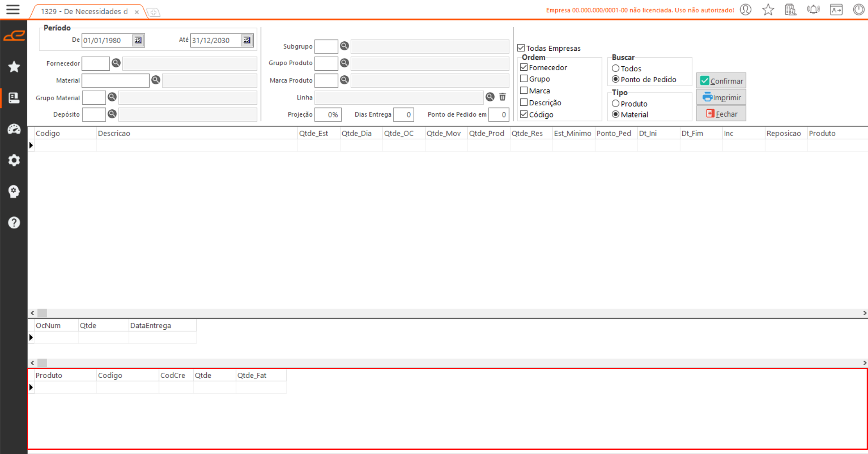Open the hamburger main menu
The width and height of the screenshot is (868, 454).
click(x=13, y=10)
